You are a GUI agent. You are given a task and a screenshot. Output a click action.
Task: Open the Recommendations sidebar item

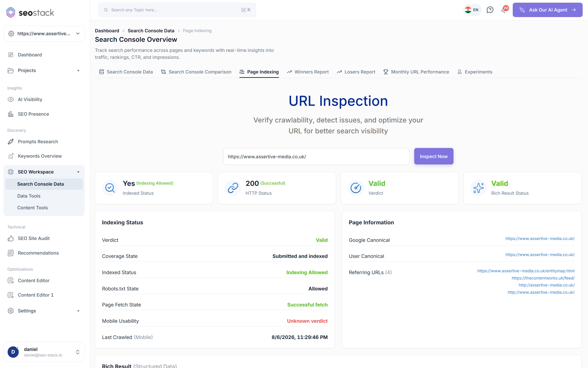44,253
